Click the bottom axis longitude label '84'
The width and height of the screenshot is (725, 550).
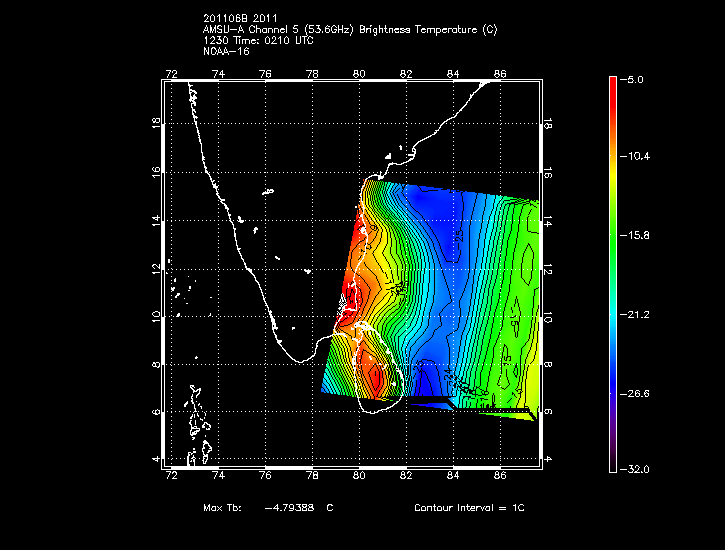(x=453, y=475)
